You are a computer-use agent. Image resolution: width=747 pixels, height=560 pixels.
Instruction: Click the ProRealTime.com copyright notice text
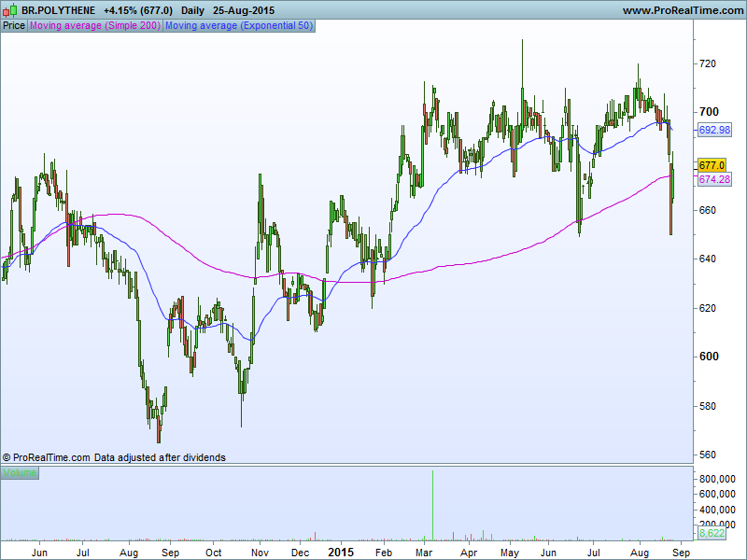coord(114,457)
